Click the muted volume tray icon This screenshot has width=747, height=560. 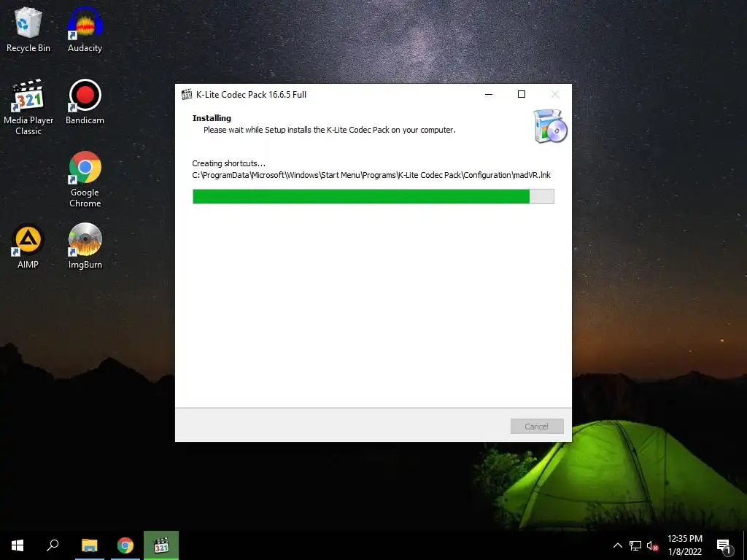(652, 545)
